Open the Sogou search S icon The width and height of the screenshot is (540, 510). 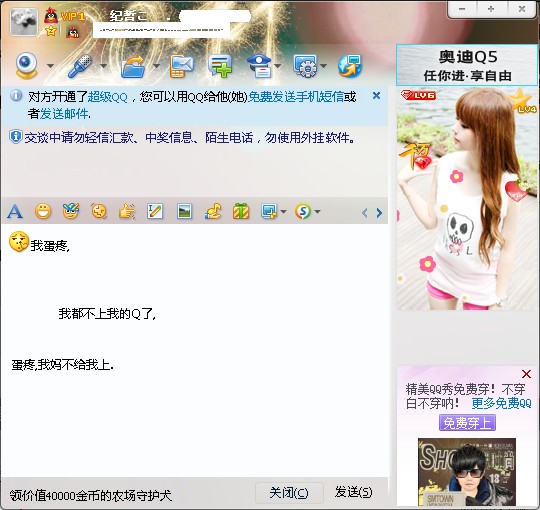[303, 211]
